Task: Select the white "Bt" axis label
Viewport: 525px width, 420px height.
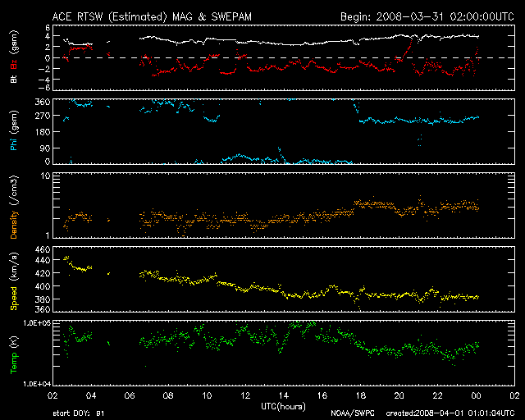Action: pos(14,79)
